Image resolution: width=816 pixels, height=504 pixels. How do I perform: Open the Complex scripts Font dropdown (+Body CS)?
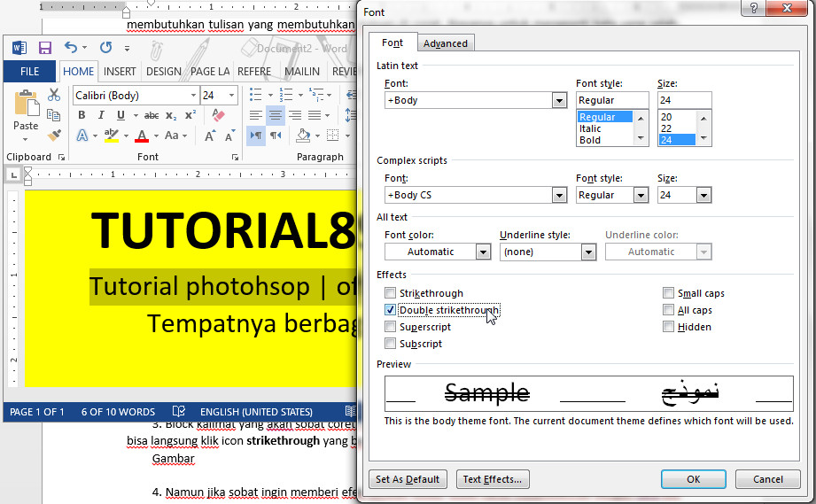click(x=559, y=195)
